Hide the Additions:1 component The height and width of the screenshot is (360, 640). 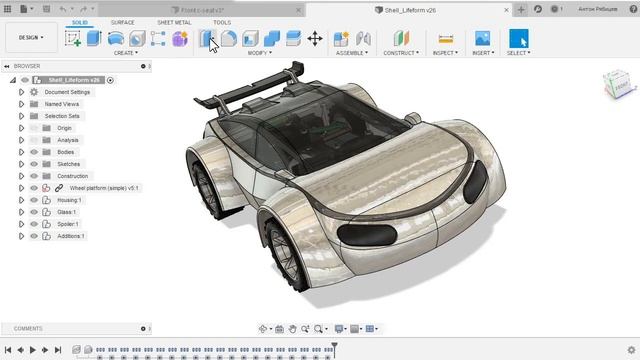pyautogui.click(x=34, y=236)
